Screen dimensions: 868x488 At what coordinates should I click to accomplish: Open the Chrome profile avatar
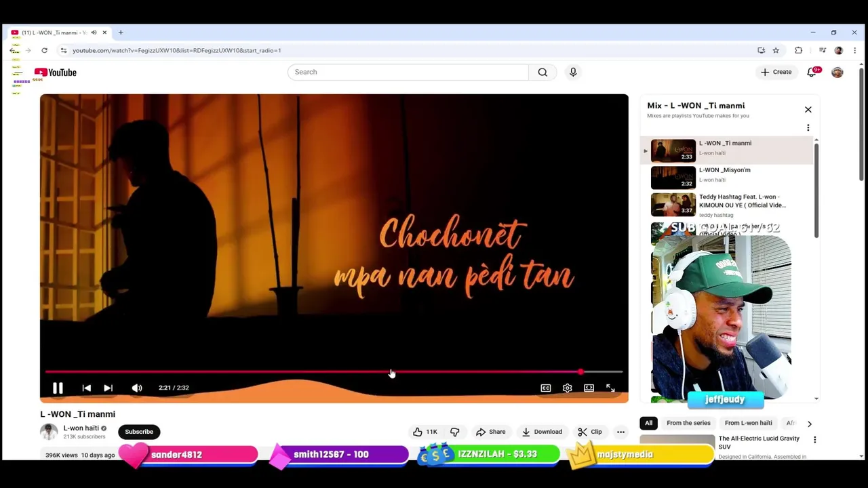point(839,50)
